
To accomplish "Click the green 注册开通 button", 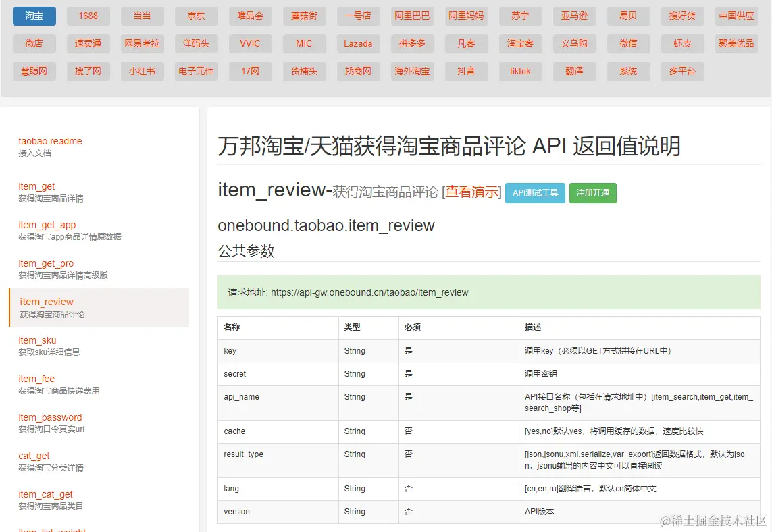I will 593,193.
